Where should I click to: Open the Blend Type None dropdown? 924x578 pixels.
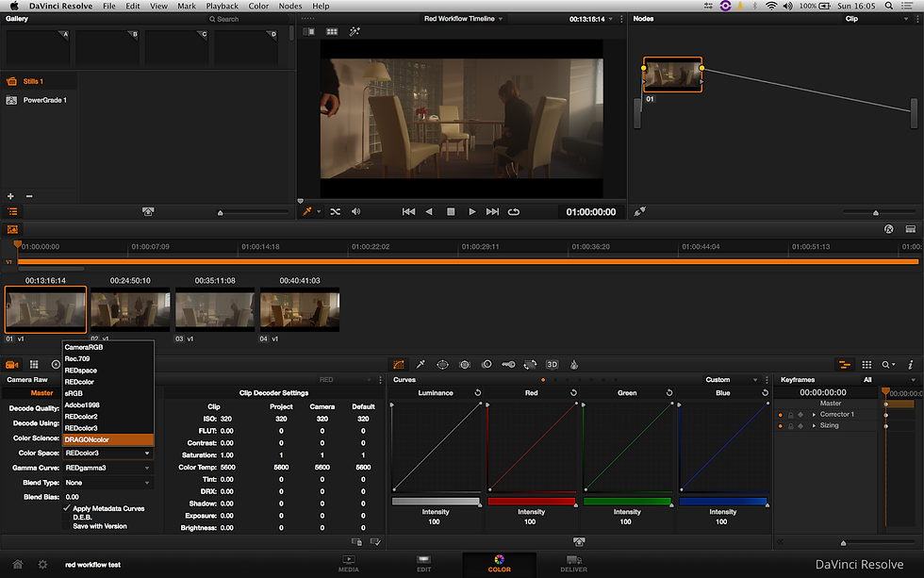(x=107, y=483)
